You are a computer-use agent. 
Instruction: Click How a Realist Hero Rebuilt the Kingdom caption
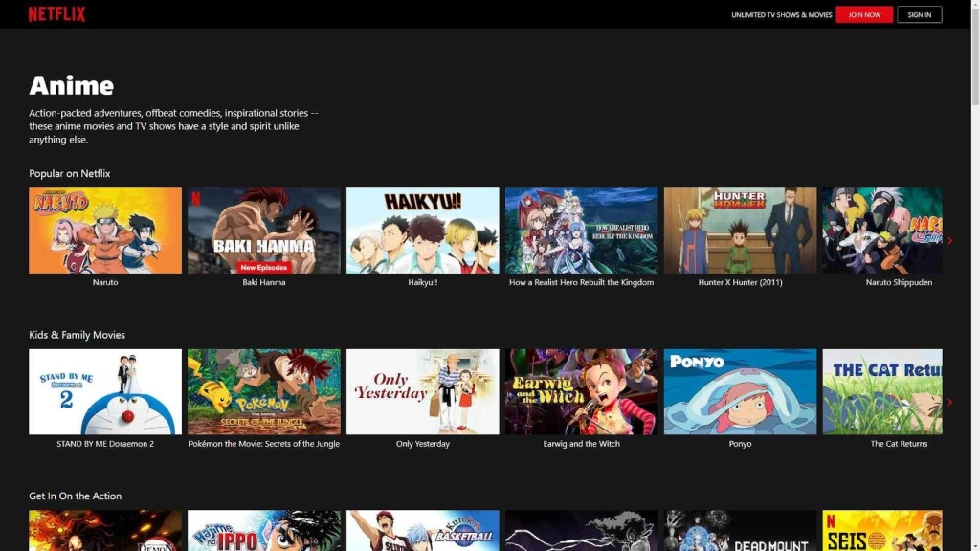581,282
